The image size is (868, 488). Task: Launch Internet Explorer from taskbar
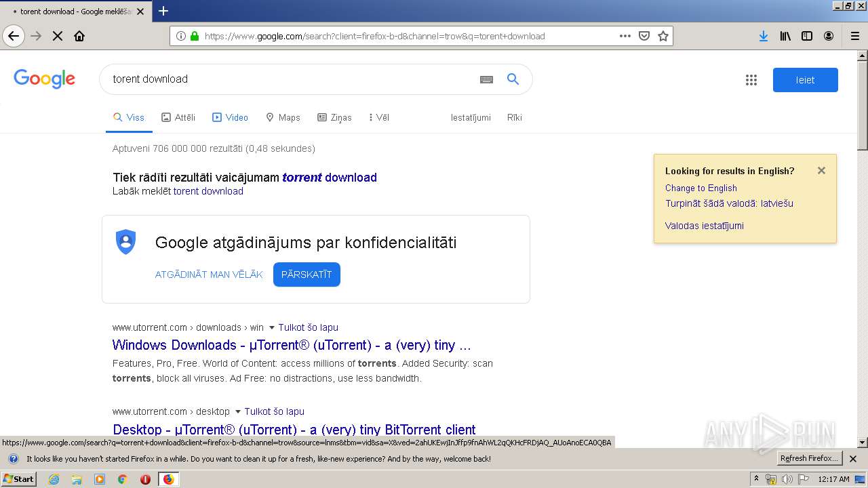click(54, 479)
